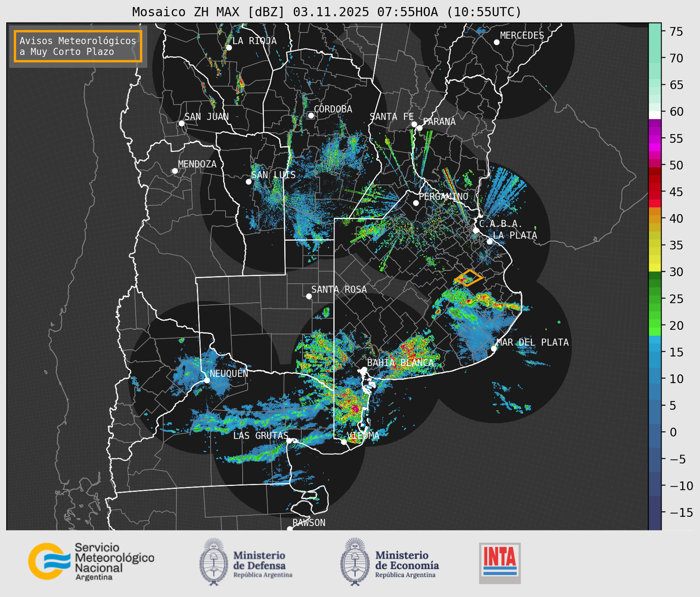Click the intense magenta radar cell north of Viedma
700x597 pixels.
coord(355,409)
